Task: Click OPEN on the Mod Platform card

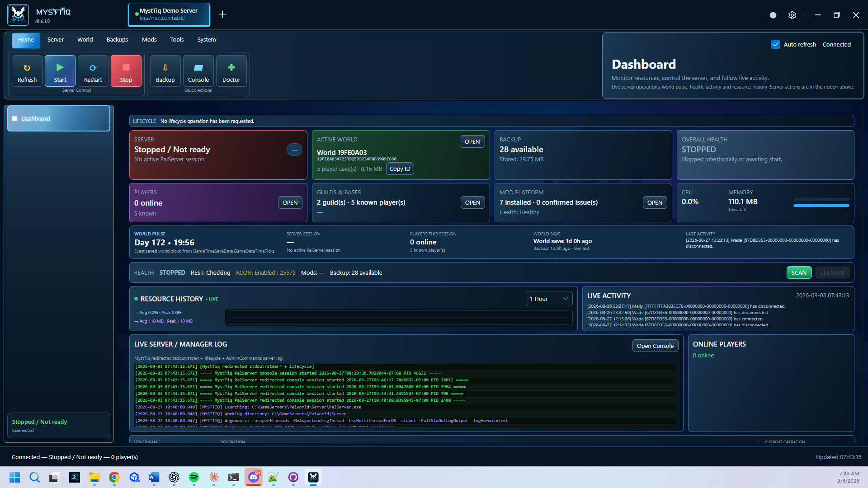Action: [x=655, y=202]
